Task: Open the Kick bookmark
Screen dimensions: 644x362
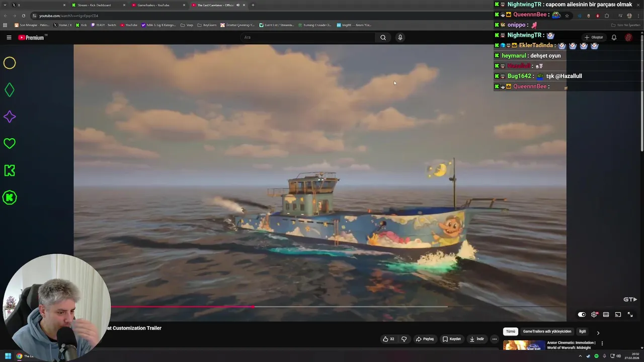Action: tap(81, 25)
